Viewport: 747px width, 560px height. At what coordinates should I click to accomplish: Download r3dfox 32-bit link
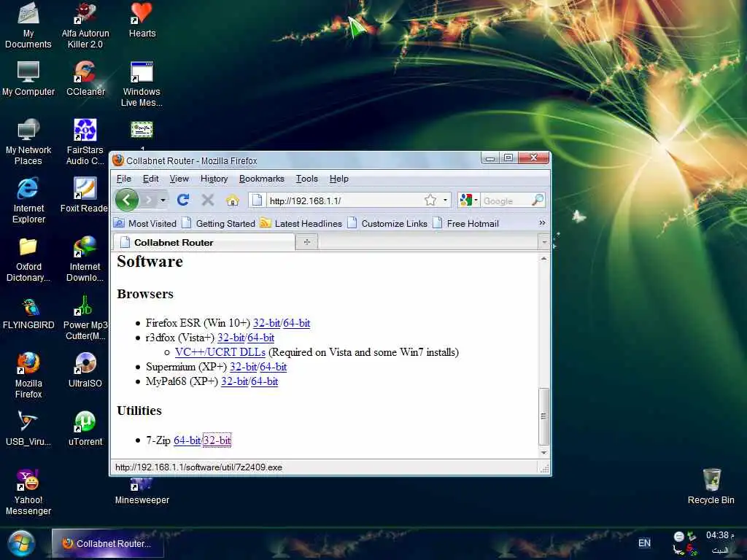click(231, 338)
